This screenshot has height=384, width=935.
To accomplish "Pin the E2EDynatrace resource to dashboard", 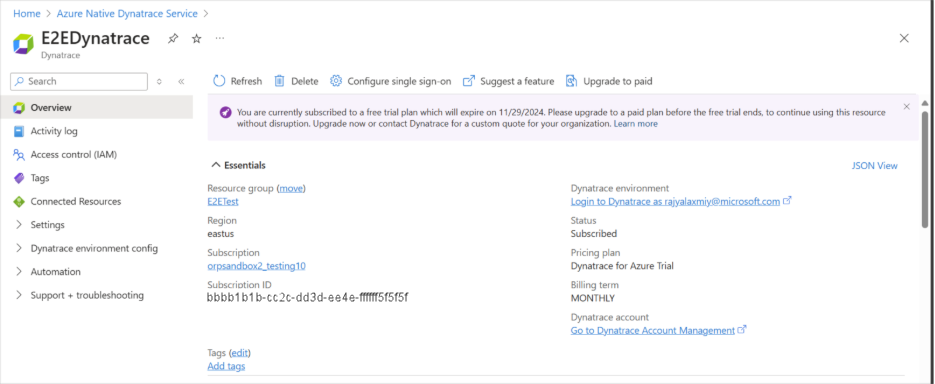I will pyautogui.click(x=173, y=39).
